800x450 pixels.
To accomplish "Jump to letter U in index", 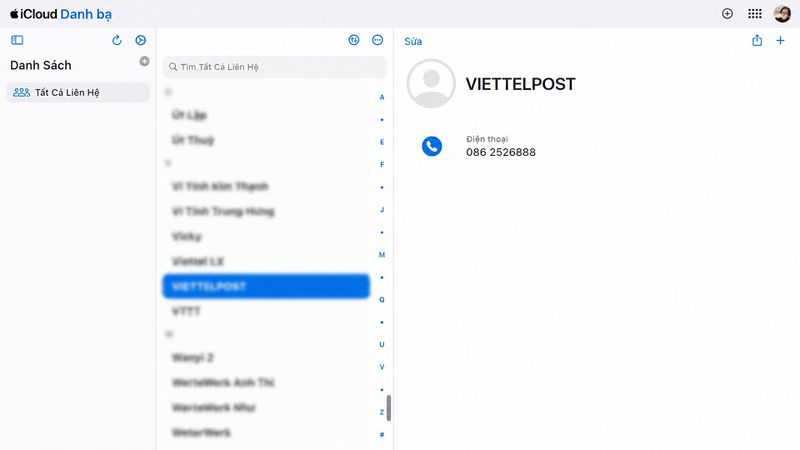I will 382,344.
